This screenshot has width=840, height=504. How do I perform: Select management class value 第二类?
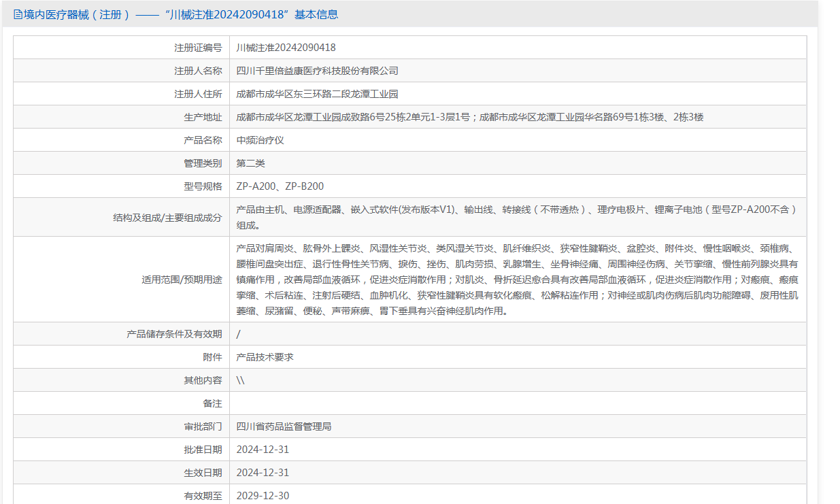tap(250, 163)
